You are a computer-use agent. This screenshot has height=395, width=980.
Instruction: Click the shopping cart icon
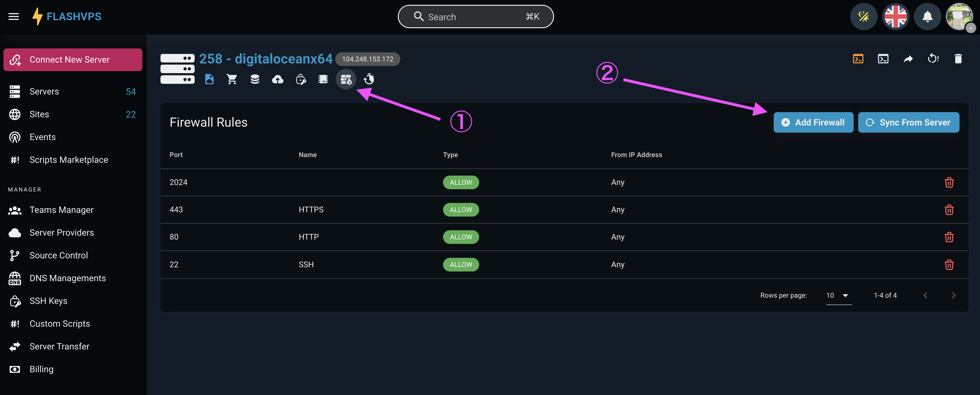click(x=232, y=79)
